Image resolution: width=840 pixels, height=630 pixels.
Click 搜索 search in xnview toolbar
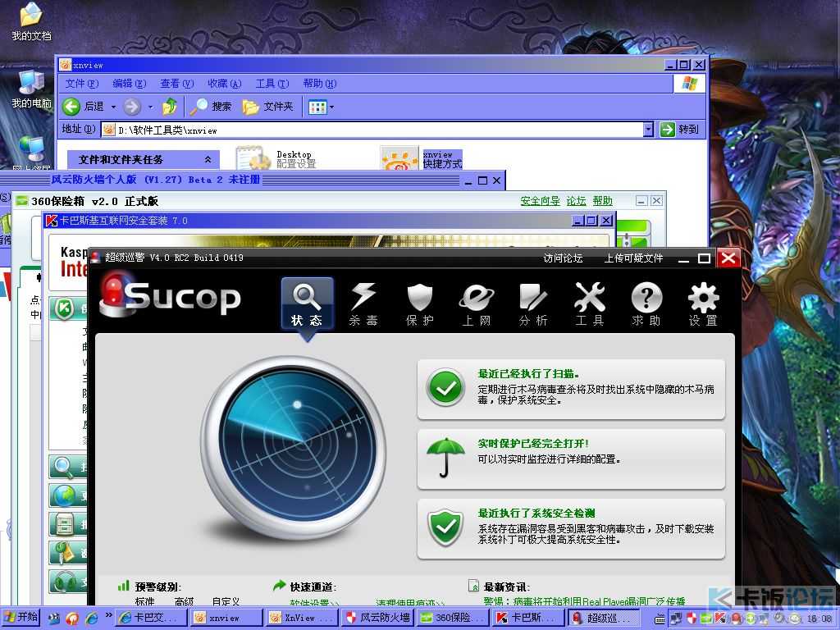pyautogui.click(x=211, y=107)
